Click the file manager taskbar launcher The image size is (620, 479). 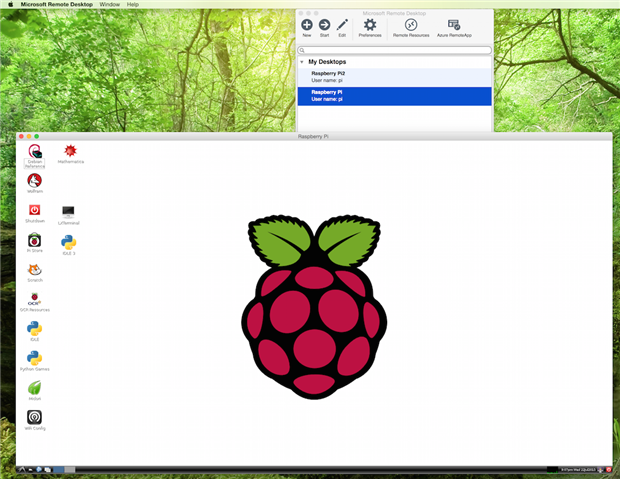(x=30, y=470)
